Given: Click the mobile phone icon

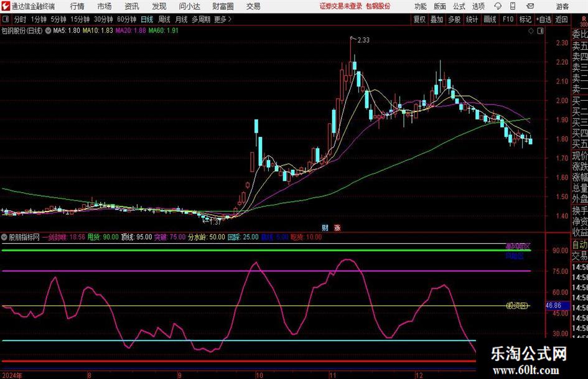Looking at the screenshot, I should point(513,6).
